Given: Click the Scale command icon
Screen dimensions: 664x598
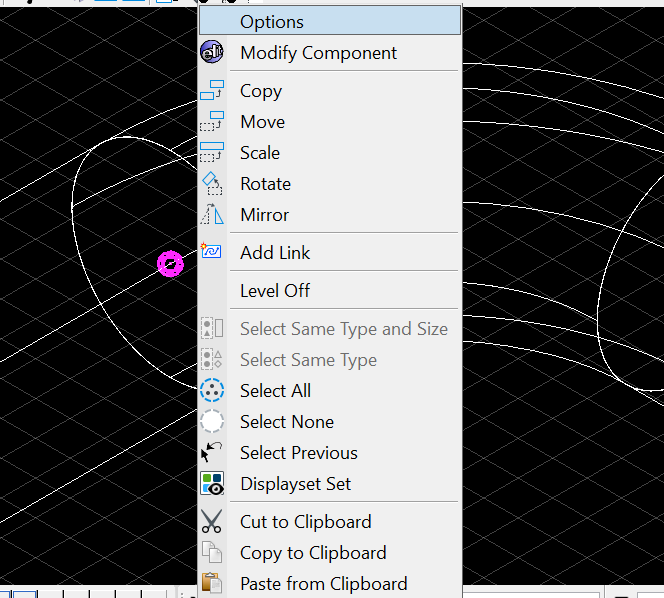Looking at the screenshot, I should pos(212,152).
